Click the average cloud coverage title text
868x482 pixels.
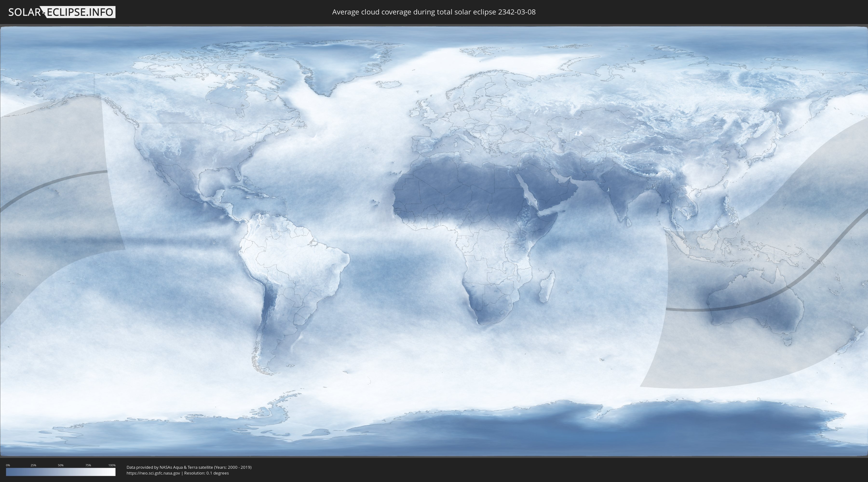[434, 12]
